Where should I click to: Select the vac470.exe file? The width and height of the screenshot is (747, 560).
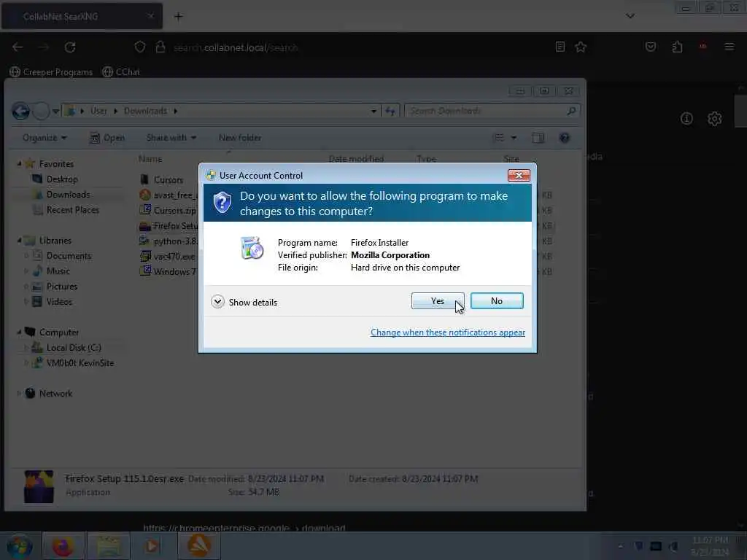[167, 256]
